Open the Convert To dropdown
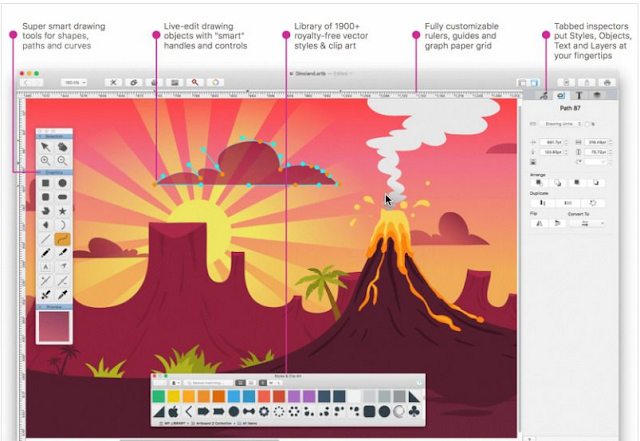Image resolution: width=640 pixels, height=441 pixels. pyautogui.click(x=587, y=223)
